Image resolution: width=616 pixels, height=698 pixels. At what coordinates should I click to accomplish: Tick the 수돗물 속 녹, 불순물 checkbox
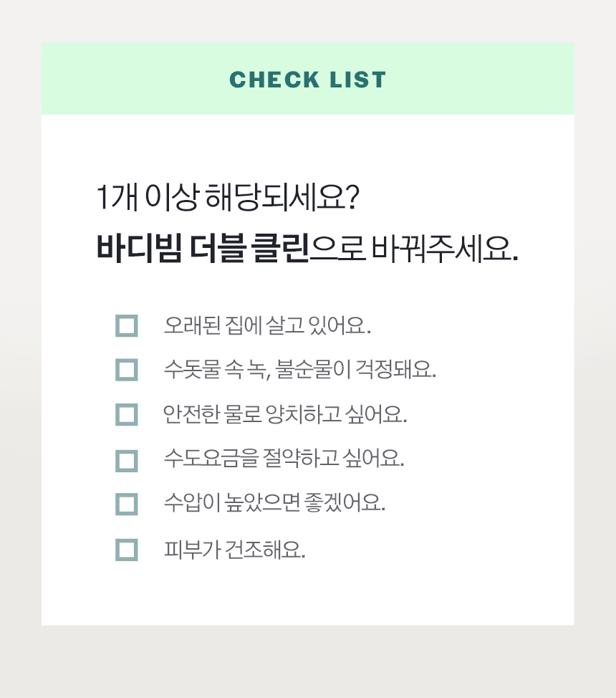(x=126, y=370)
